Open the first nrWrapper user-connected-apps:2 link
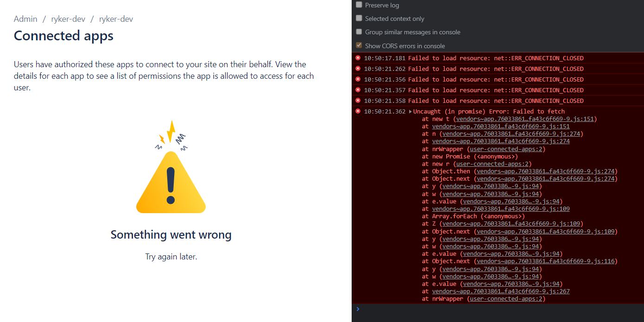 pos(507,149)
